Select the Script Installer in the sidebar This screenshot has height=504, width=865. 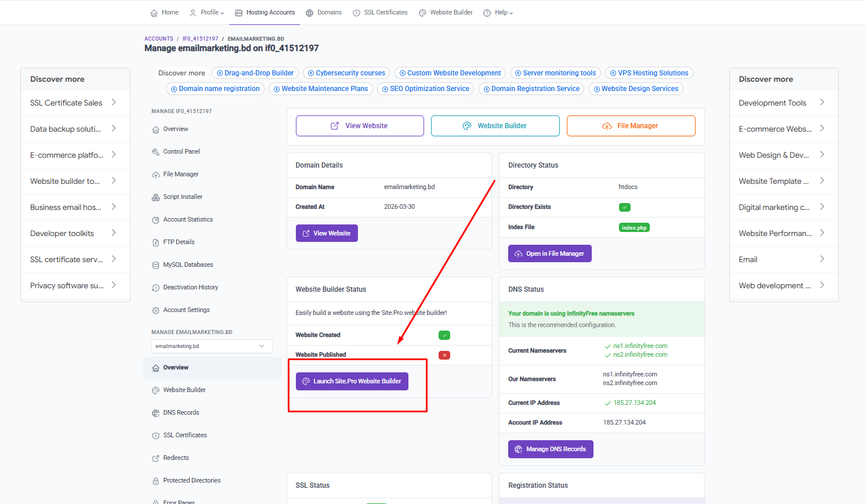(x=183, y=196)
